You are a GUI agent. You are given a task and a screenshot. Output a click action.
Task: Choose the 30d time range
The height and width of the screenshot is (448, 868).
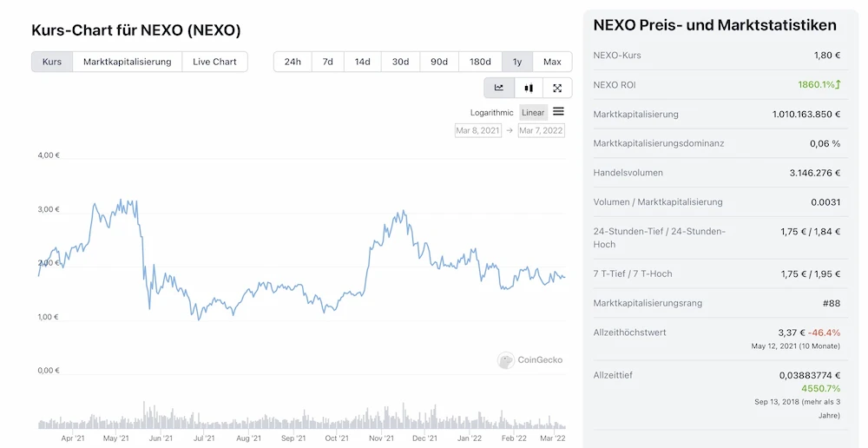[400, 62]
